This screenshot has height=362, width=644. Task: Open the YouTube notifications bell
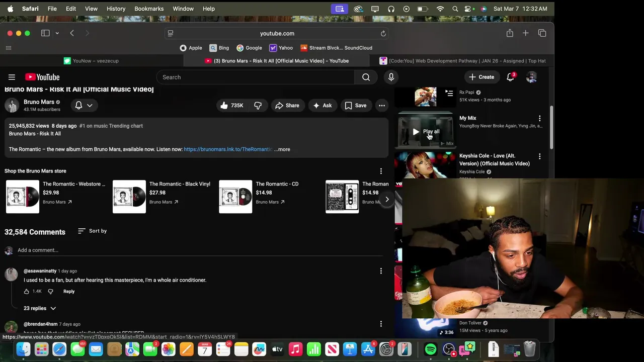click(x=510, y=77)
